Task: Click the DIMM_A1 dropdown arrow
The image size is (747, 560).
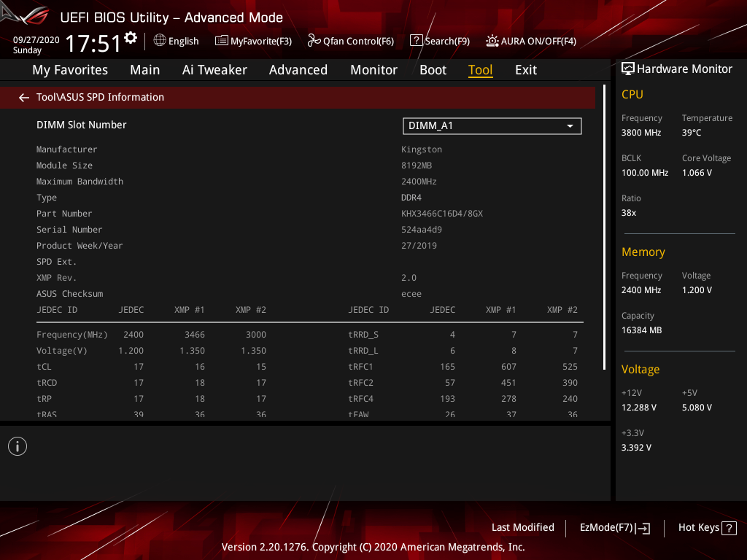Action: [x=570, y=126]
